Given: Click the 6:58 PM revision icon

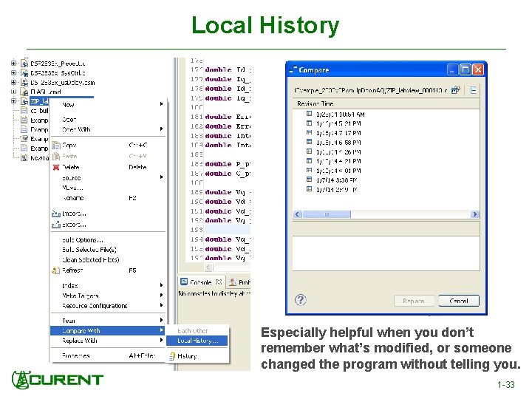Looking at the screenshot, I should pyautogui.click(x=309, y=142).
